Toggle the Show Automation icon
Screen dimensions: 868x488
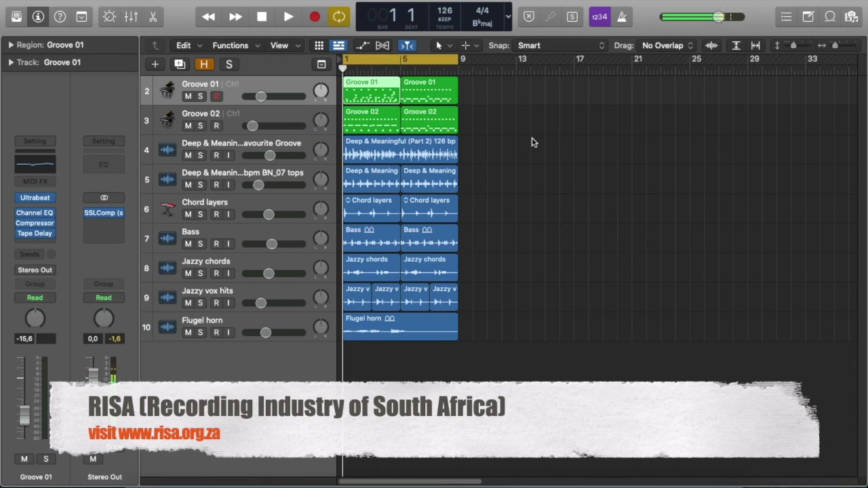[363, 45]
